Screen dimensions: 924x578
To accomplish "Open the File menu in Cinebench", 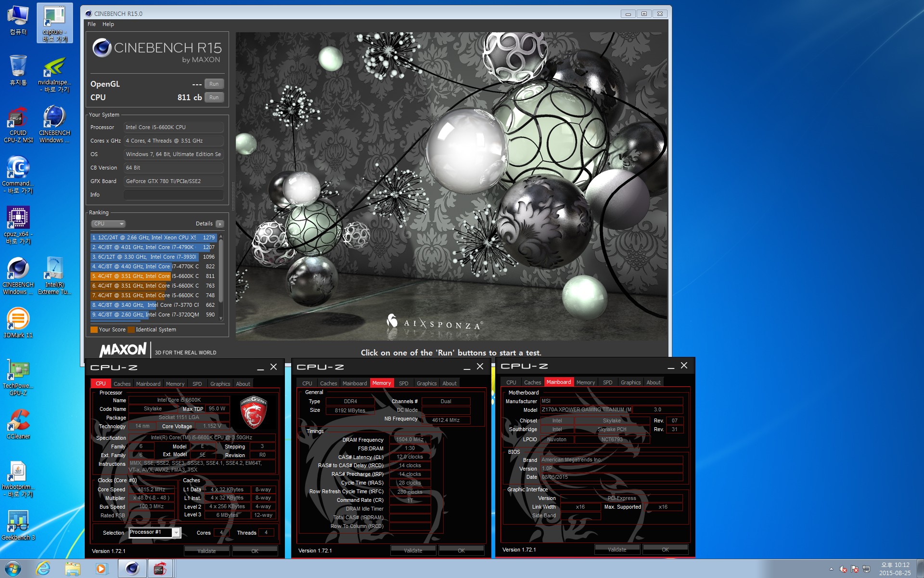I will [x=91, y=24].
